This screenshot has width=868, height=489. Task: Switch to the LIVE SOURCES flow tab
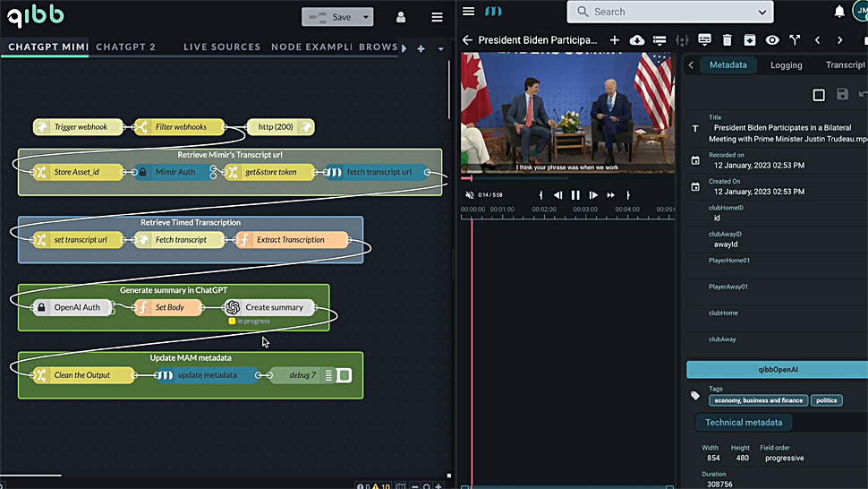tap(222, 47)
